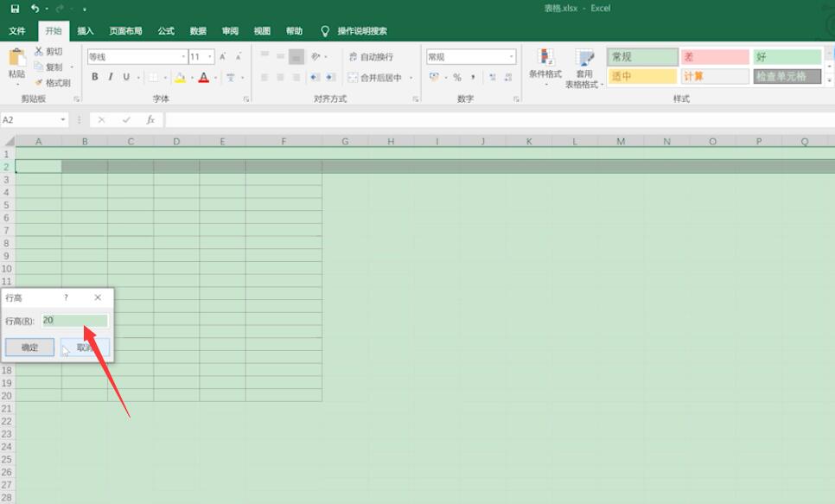Expand the Font group dialog launcher
Screen dimensions: 835x504
click(x=246, y=99)
